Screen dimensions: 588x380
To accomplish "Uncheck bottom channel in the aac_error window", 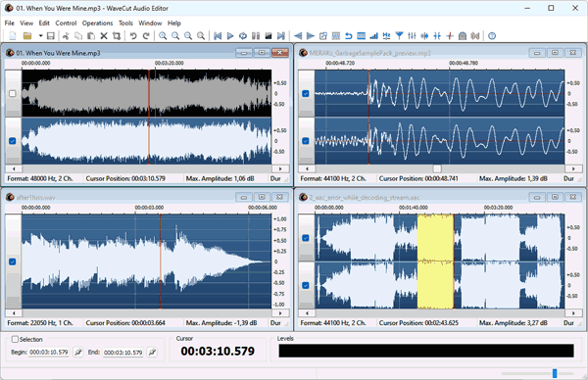I will (x=306, y=286).
